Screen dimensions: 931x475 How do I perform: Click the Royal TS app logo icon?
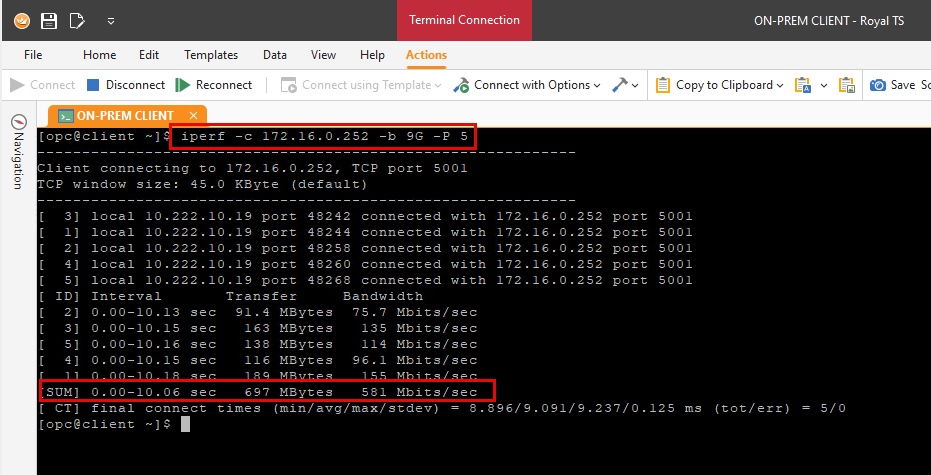click(21, 20)
